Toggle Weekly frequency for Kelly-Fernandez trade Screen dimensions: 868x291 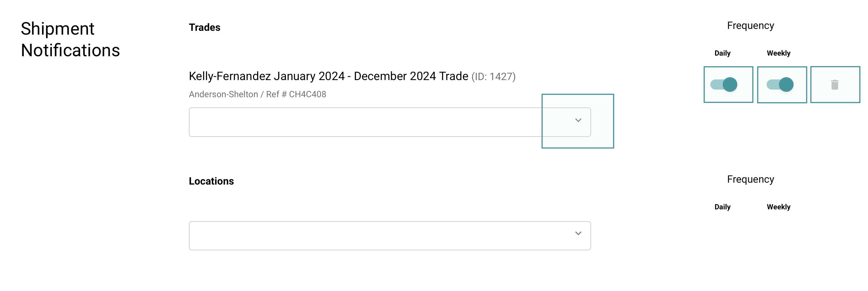coord(780,85)
